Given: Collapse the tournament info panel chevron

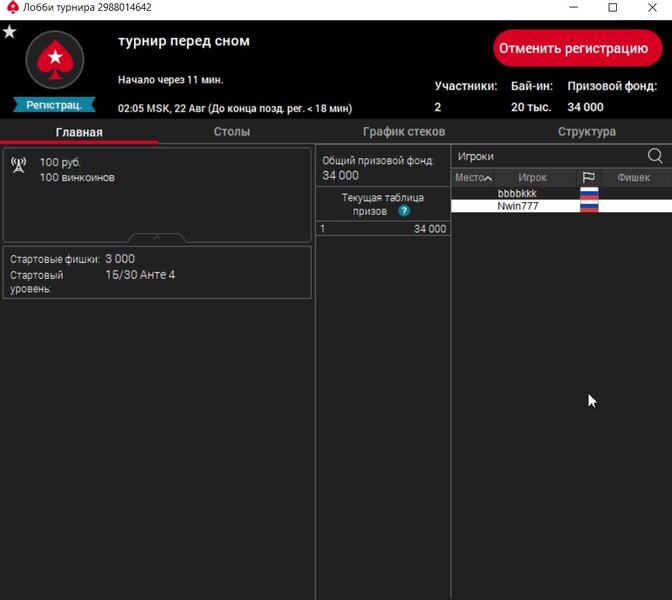Looking at the screenshot, I should pyautogui.click(x=157, y=238).
